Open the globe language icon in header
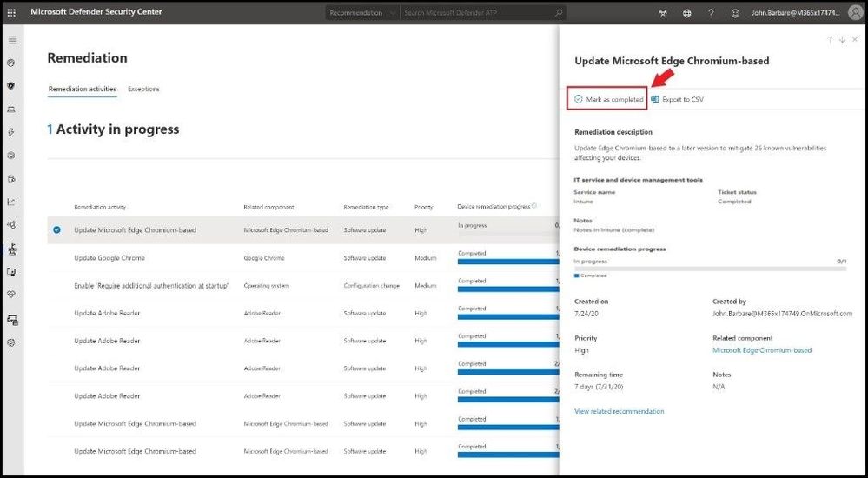868x478 pixels. click(687, 13)
